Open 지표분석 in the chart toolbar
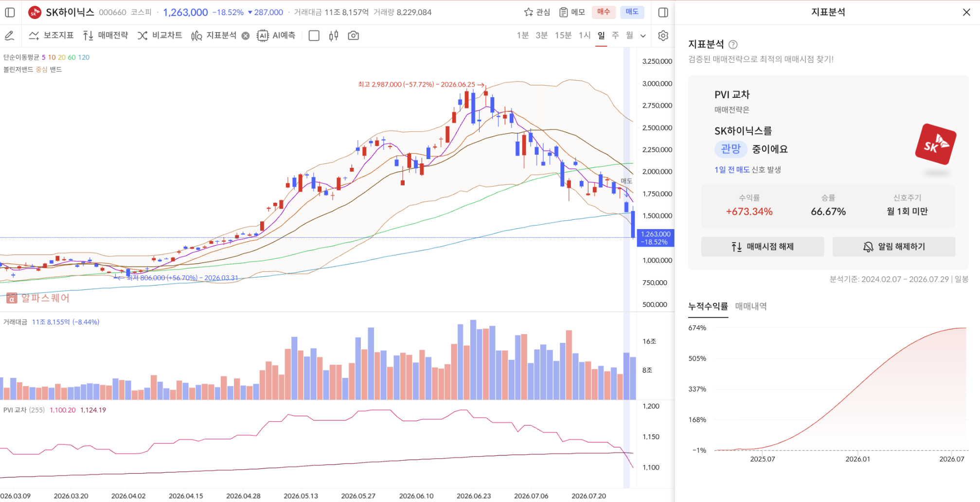 214,36
